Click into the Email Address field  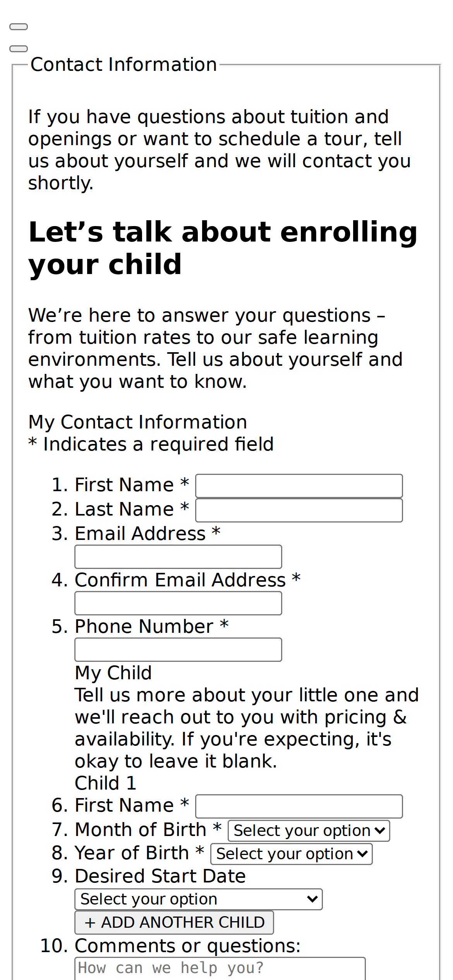pyautogui.click(x=178, y=557)
